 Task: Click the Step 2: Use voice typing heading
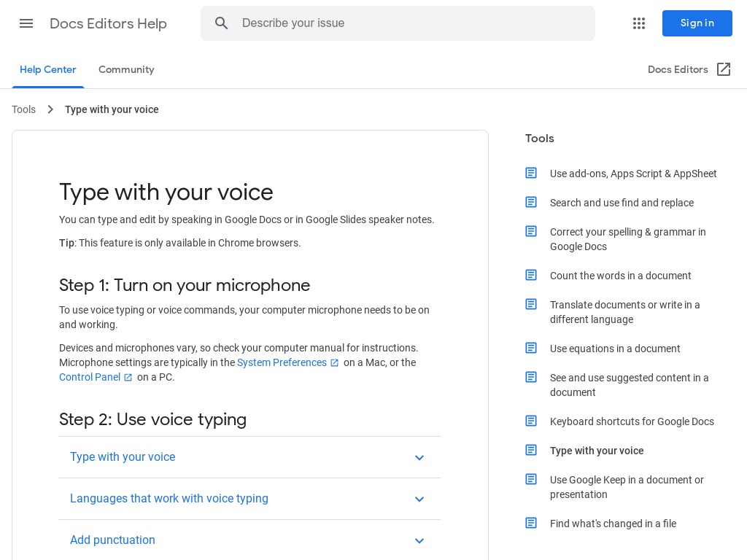152,419
